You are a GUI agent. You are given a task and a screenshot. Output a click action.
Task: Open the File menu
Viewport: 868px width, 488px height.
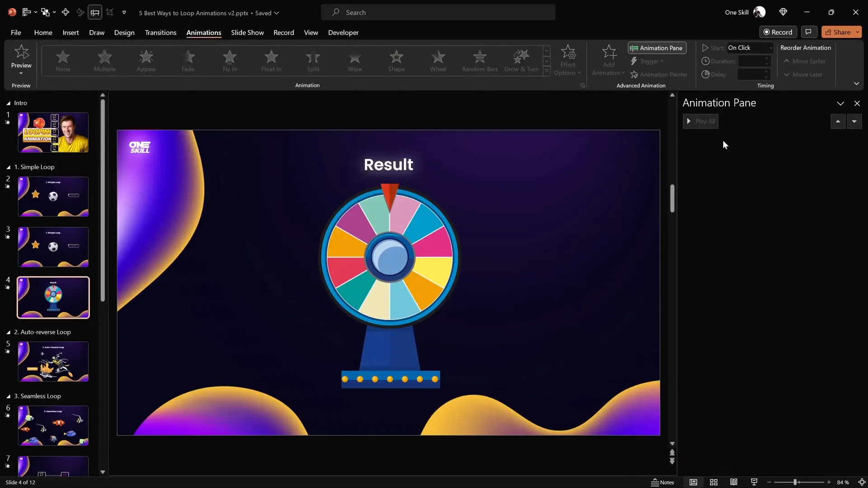[16, 33]
